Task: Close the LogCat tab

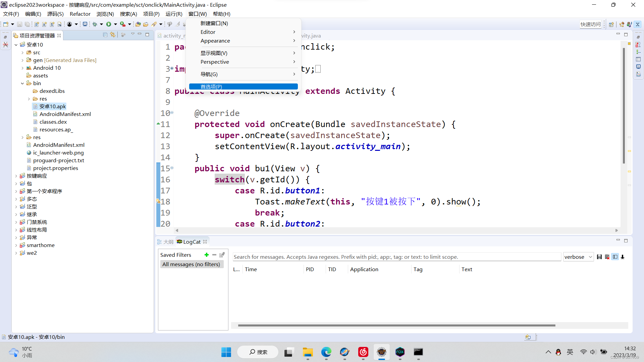Action: click(x=205, y=242)
